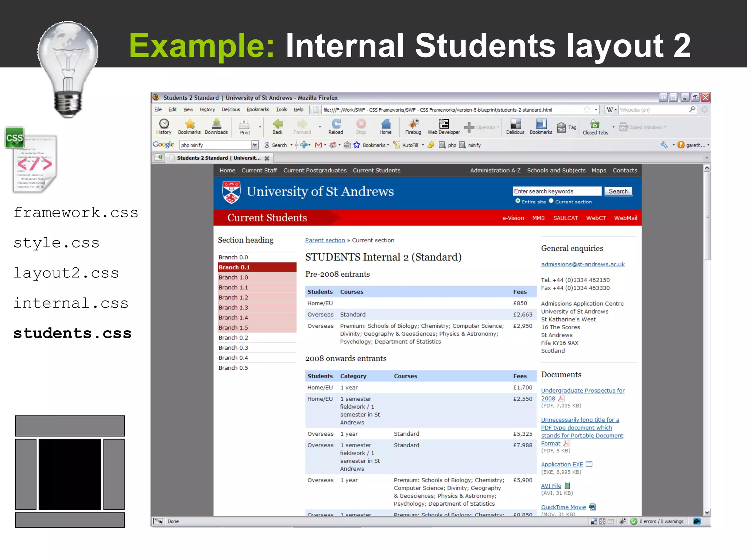Reload the current page

click(x=336, y=127)
